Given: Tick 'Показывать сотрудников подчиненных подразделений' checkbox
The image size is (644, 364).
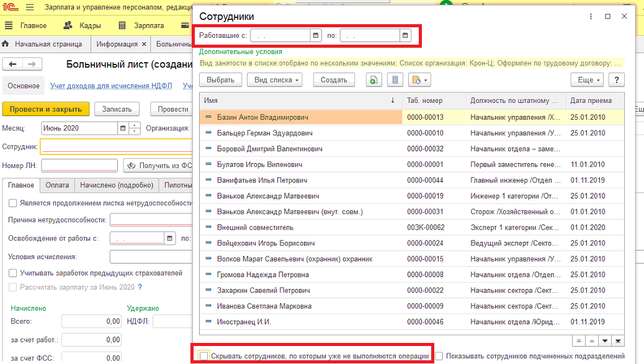Looking at the screenshot, I should click(439, 356).
